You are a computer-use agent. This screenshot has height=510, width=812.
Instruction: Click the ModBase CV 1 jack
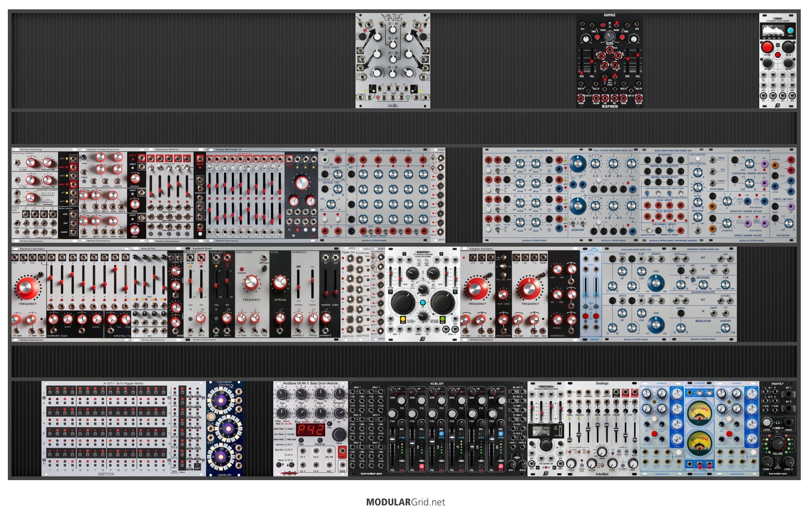(x=302, y=452)
